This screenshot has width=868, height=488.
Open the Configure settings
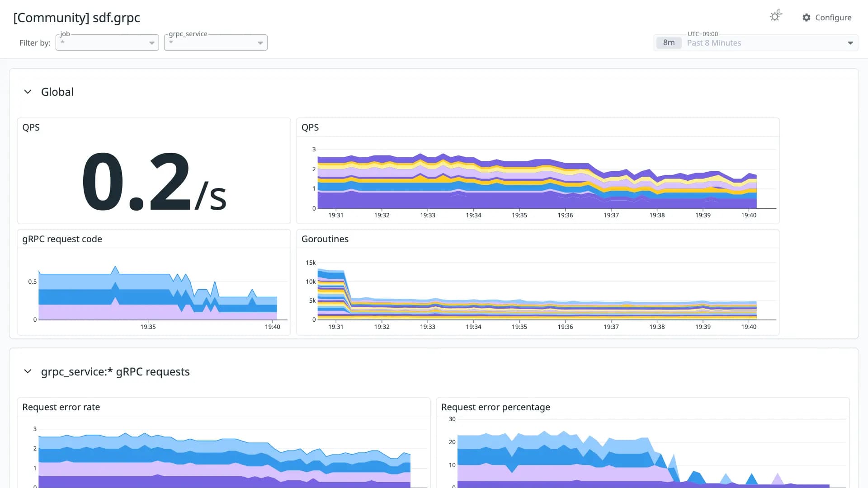[827, 18]
